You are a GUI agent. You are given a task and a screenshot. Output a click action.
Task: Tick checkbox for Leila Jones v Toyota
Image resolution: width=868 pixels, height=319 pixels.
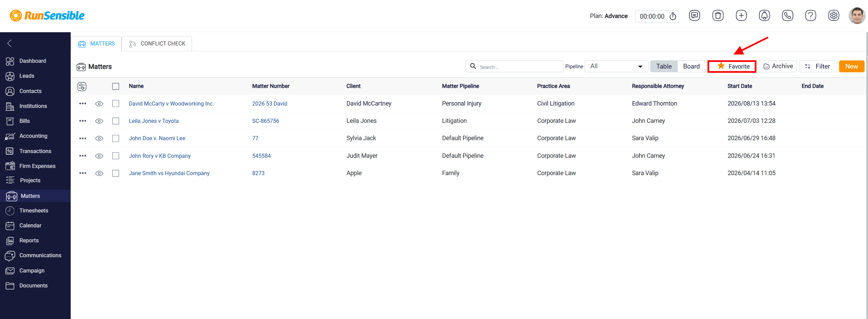[116, 121]
